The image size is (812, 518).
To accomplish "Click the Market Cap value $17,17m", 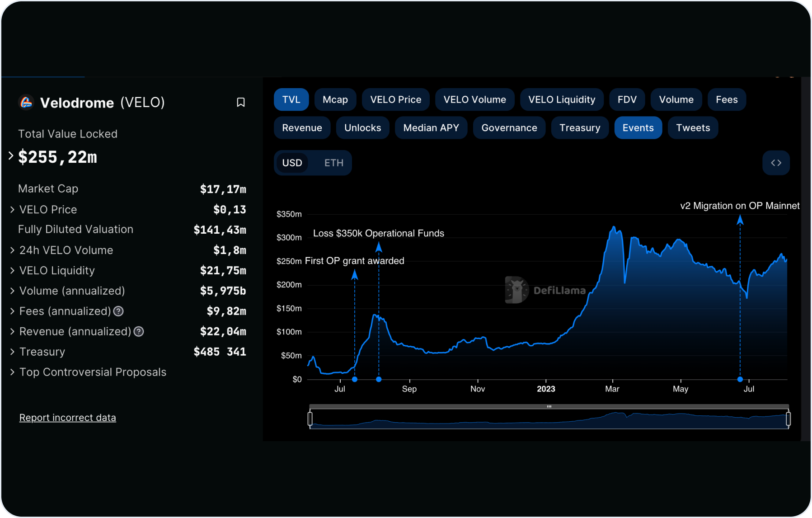I will click(223, 189).
